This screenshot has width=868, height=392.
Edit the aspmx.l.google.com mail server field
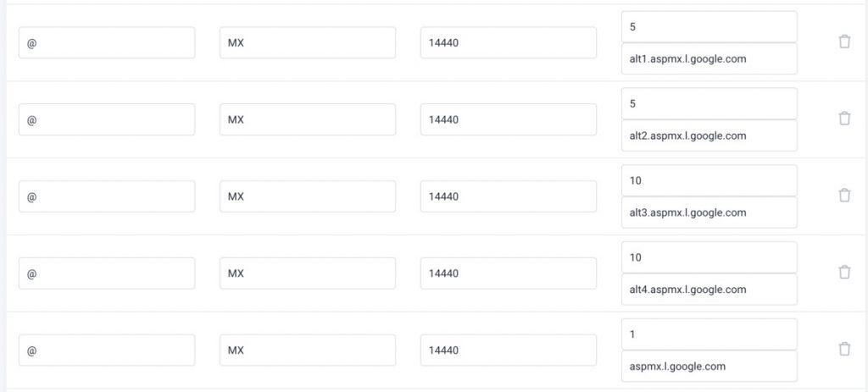[x=709, y=366]
